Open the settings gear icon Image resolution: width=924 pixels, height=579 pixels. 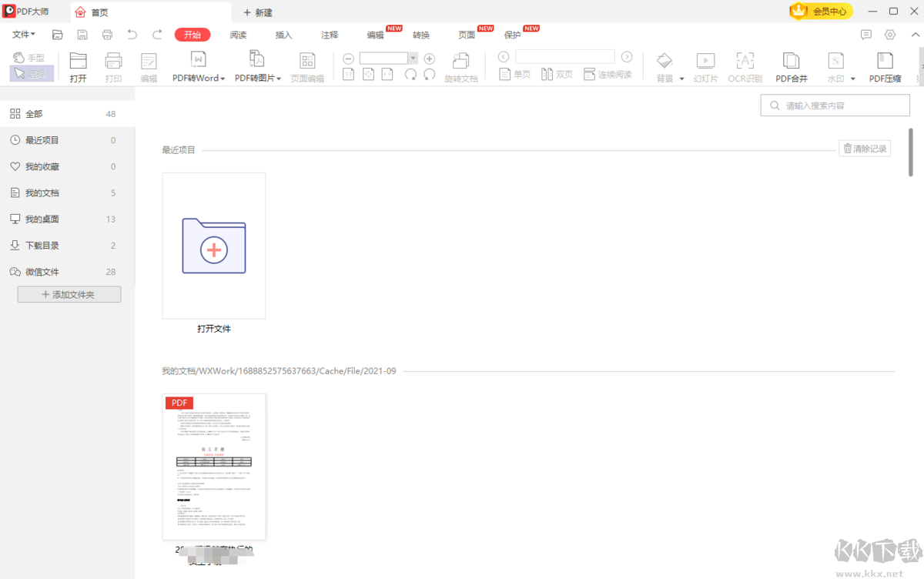pyautogui.click(x=890, y=35)
